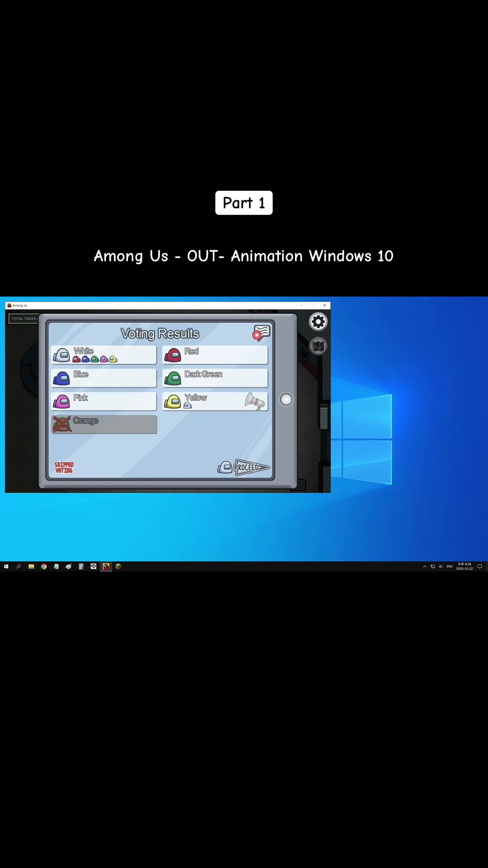488x868 pixels.
Task: Launch Chrome from the taskbar
Action: [x=44, y=566]
